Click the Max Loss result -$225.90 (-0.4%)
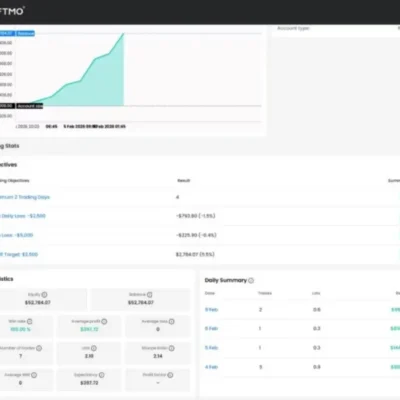The image size is (400, 400). click(x=196, y=235)
